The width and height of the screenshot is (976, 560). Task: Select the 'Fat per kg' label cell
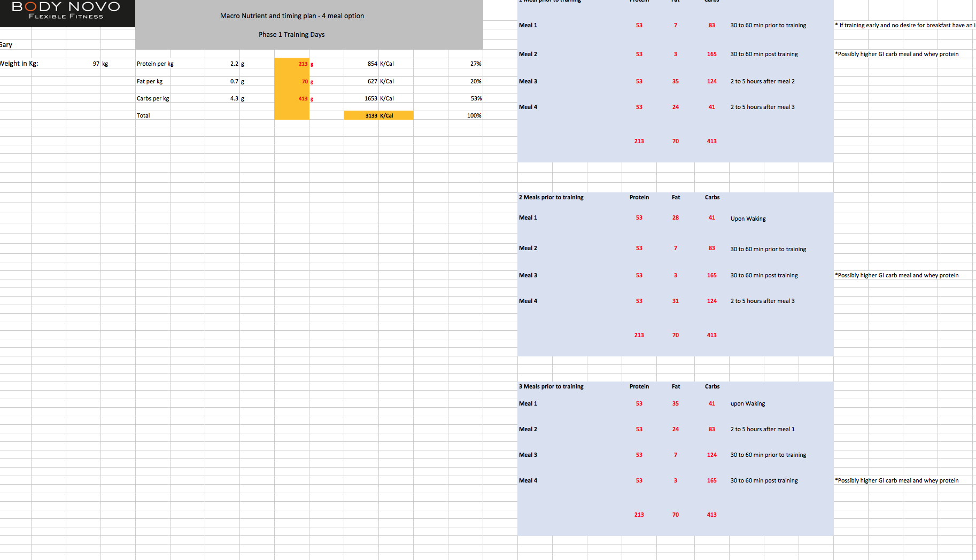[150, 81]
